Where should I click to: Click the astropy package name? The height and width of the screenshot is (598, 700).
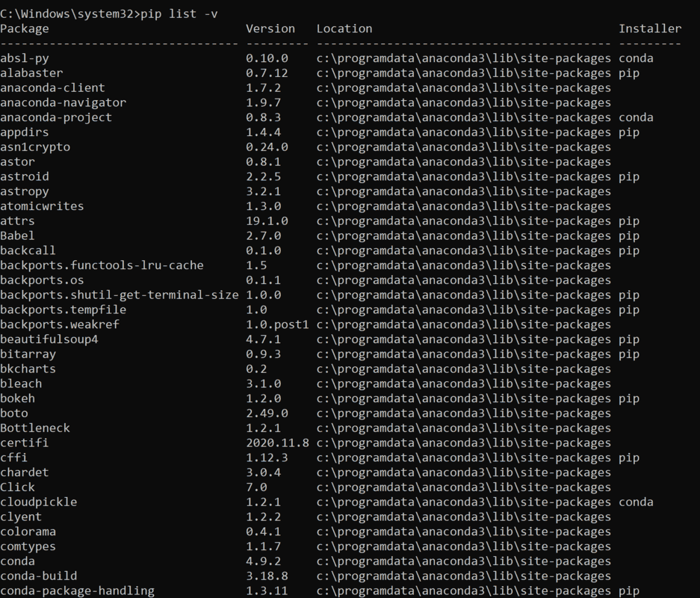(x=25, y=191)
